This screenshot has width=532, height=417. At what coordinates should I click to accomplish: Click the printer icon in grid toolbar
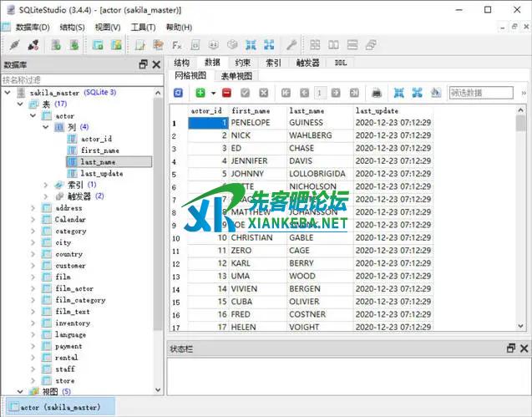377,93
